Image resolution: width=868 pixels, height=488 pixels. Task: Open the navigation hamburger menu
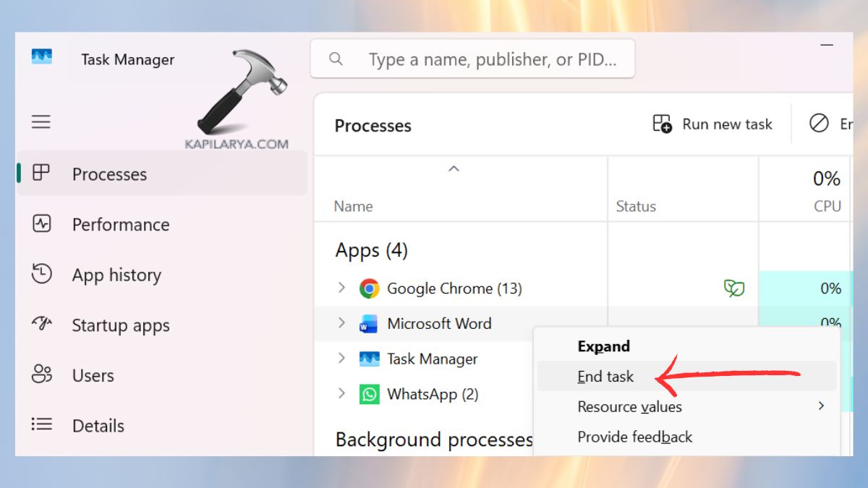point(41,121)
